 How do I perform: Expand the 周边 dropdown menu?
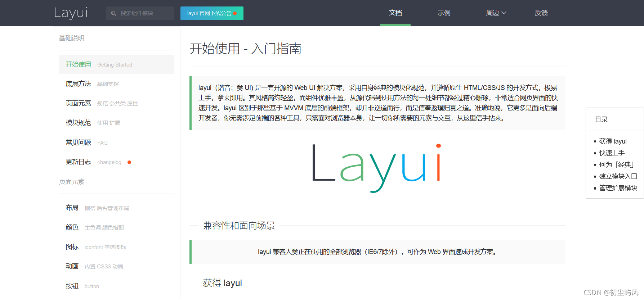pos(496,13)
